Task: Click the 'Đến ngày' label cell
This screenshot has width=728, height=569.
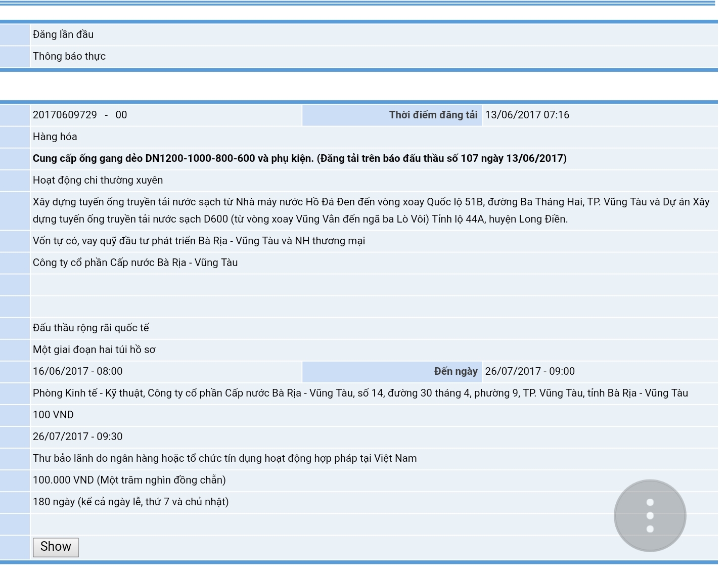Action: click(455, 371)
